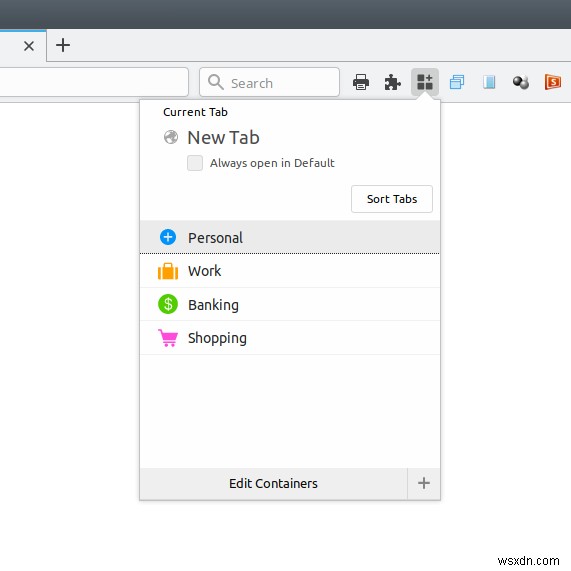Click the blue stacked windows toolbar icon
Screen dimensions: 571x571
457,82
